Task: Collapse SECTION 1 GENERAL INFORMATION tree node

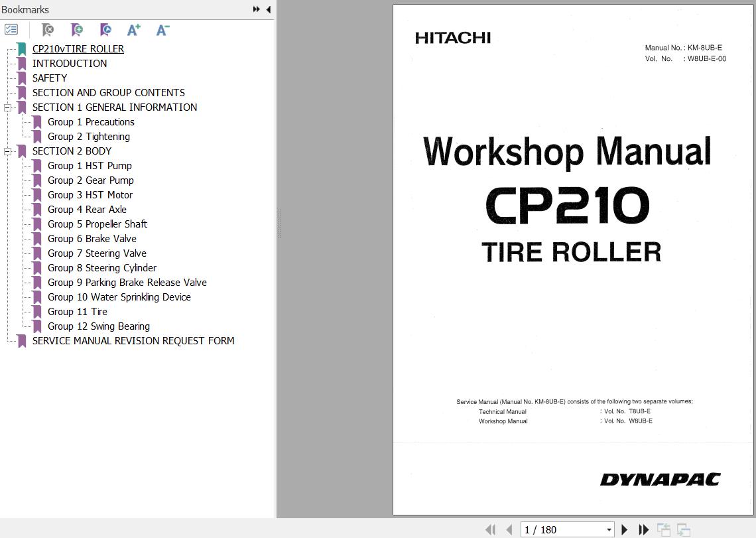Action: 7,107
